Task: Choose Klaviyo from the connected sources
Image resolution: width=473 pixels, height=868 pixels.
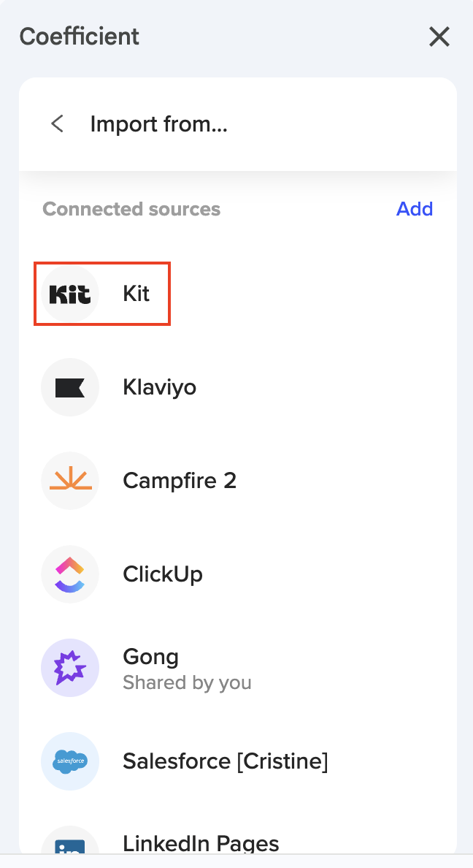Action: point(160,387)
